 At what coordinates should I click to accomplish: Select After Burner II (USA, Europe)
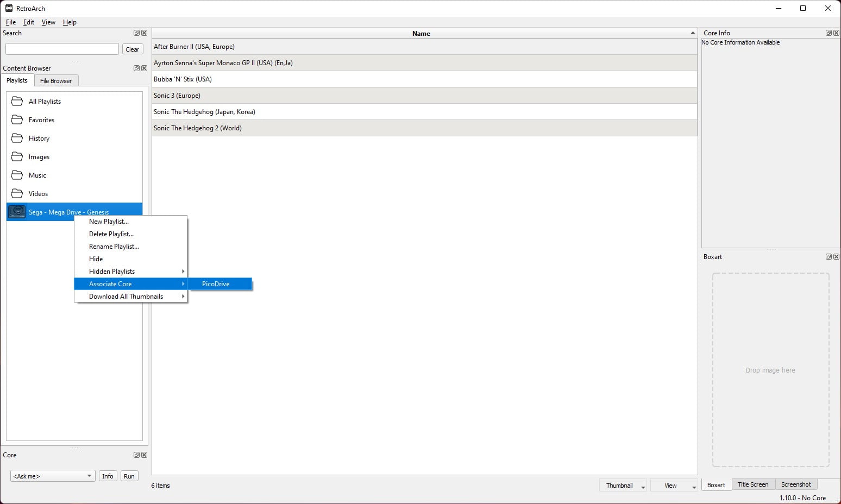click(424, 47)
